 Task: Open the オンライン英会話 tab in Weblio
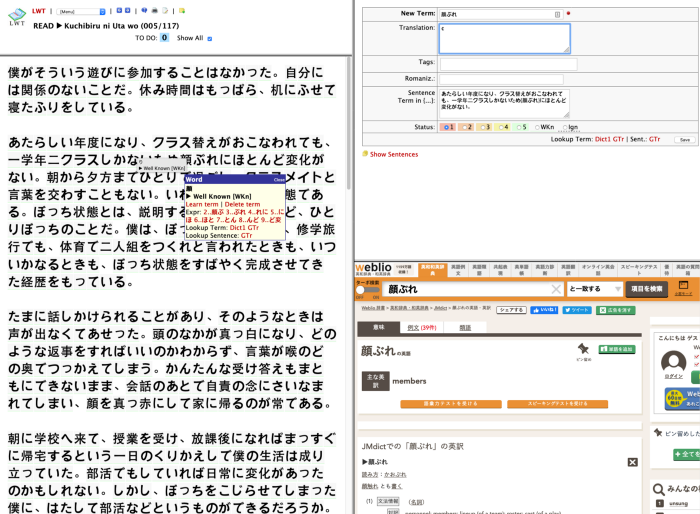click(598, 270)
